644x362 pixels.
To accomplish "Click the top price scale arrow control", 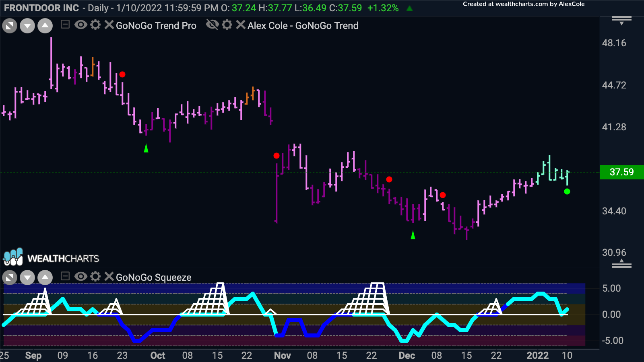I will pos(622,21).
